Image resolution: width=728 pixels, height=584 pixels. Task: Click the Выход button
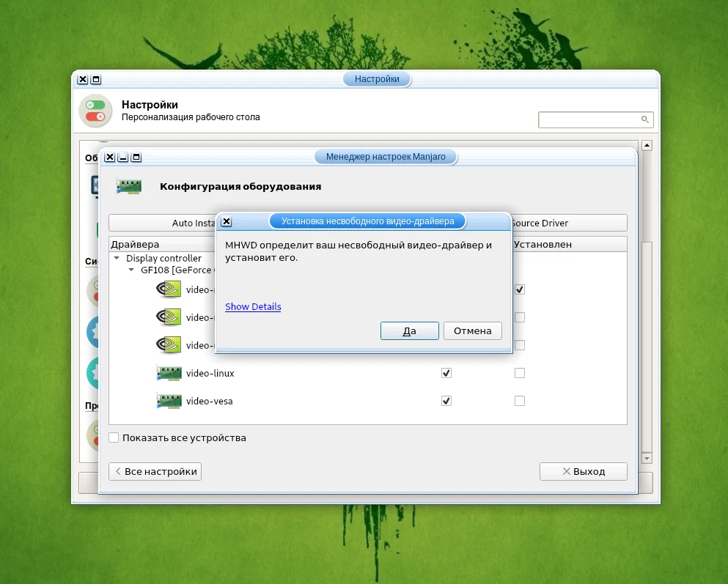[x=583, y=471]
